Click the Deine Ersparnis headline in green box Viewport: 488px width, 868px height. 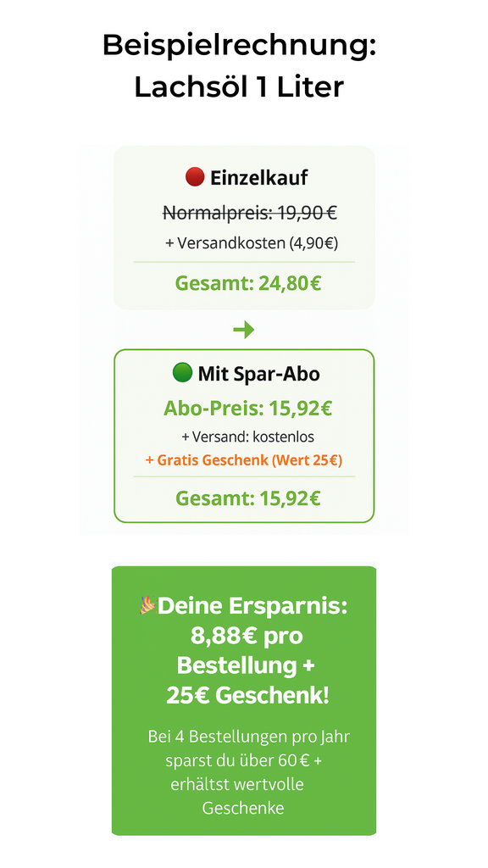click(252, 606)
